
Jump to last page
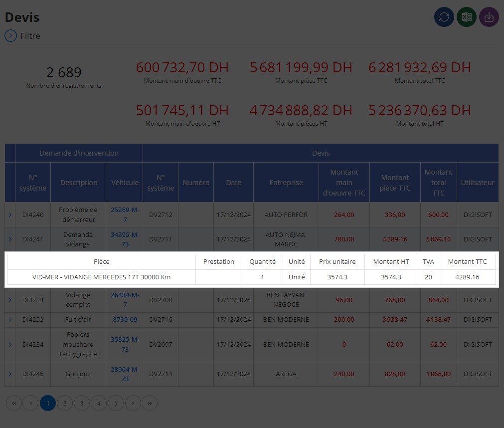(x=150, y=403)
